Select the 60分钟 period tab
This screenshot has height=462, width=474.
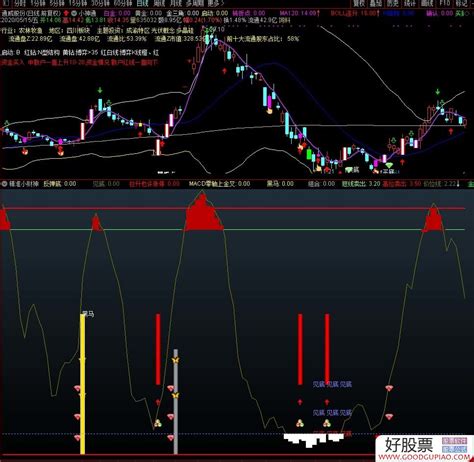point(122,3)
